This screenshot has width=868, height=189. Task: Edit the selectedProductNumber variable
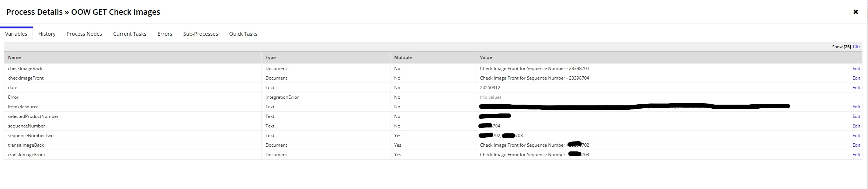point(856,116)
